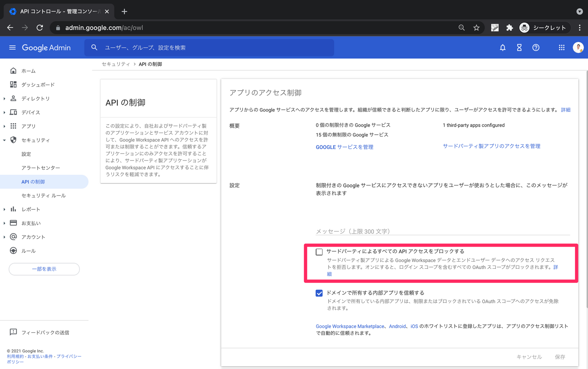588x369 pixels.
Task: Check サードパーティによるすべての API アクセスをブロックする
Action: (319, 252)
